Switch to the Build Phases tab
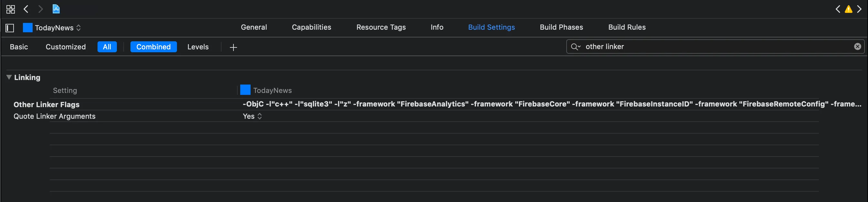The height and width of the screenshot is (202, 868). click(561, 27)
